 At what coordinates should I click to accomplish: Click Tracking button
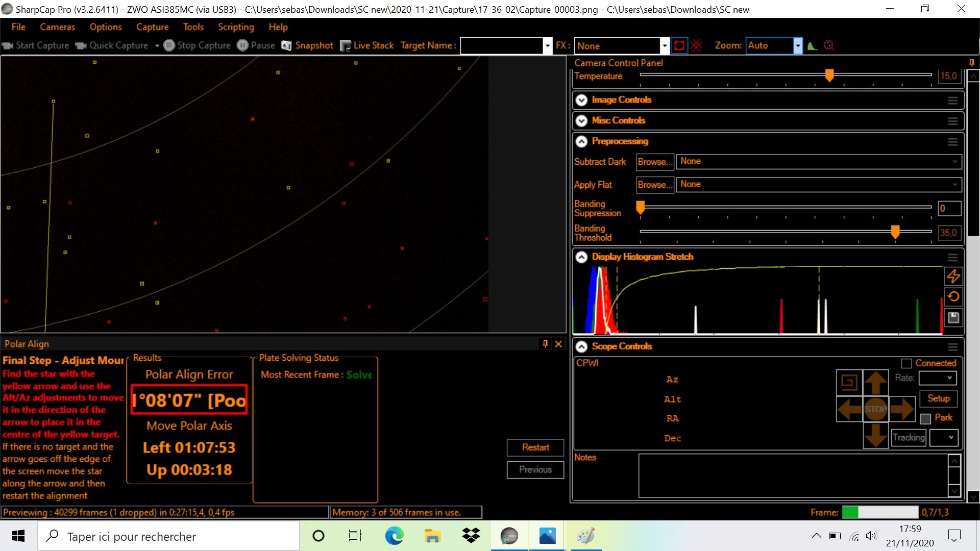coord(909,437)
